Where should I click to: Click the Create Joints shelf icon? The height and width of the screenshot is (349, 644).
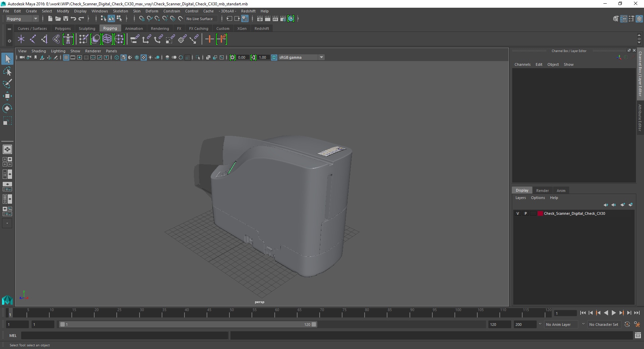pos(33,39)
